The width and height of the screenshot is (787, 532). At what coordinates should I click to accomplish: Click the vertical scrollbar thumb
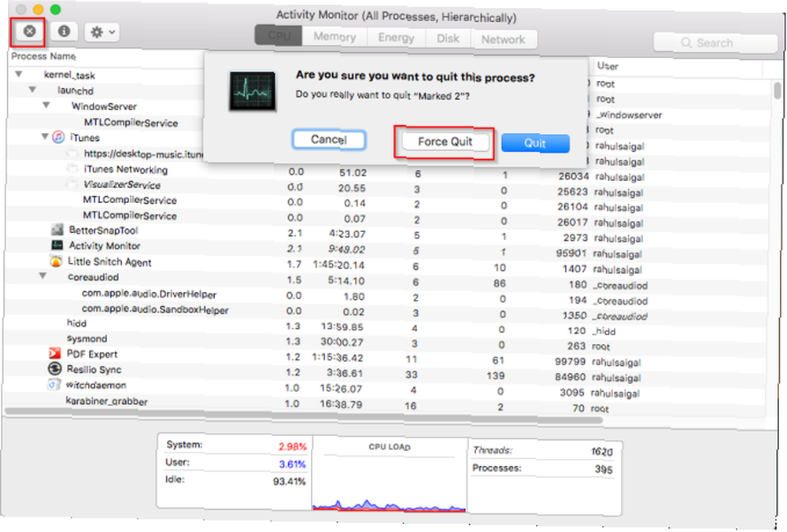click(777, 91)
